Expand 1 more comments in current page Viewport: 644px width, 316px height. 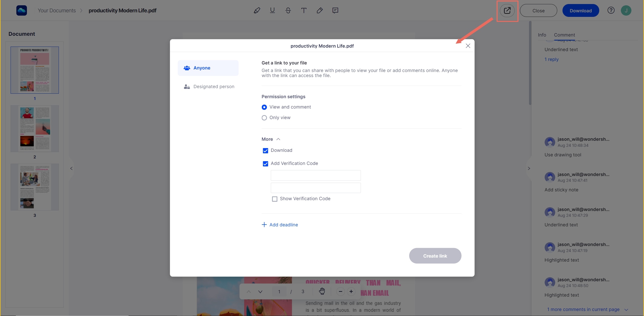588,309
